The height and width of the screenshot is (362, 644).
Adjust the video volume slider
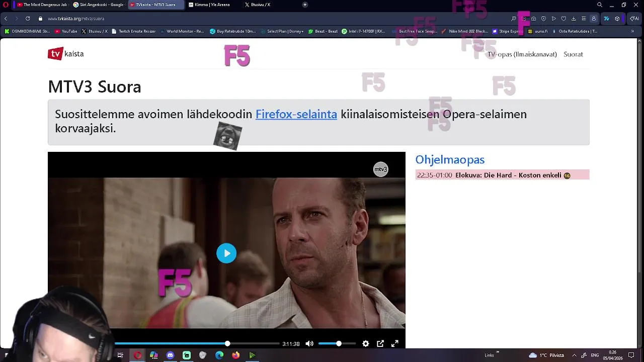pyautogui.click(x=337, y=344)
